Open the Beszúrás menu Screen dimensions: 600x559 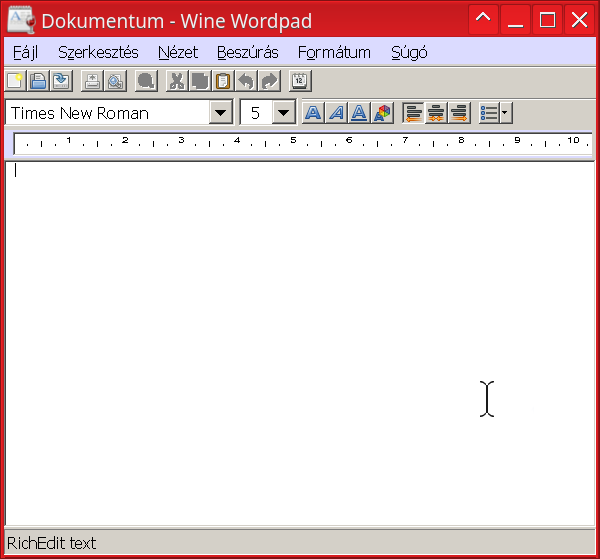pos(248,52)
